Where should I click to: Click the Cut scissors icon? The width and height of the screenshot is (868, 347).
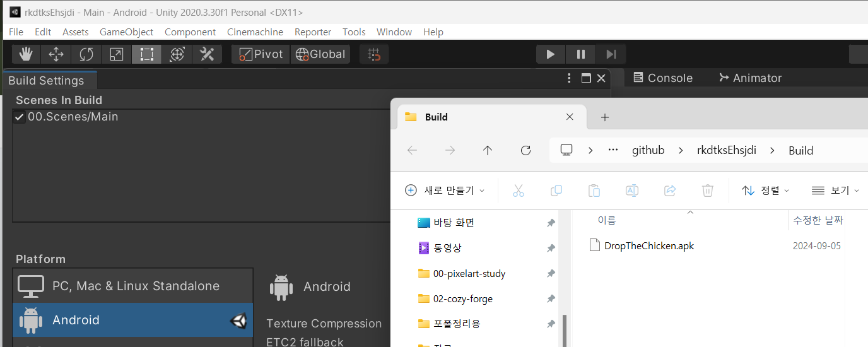pos(519,190)
